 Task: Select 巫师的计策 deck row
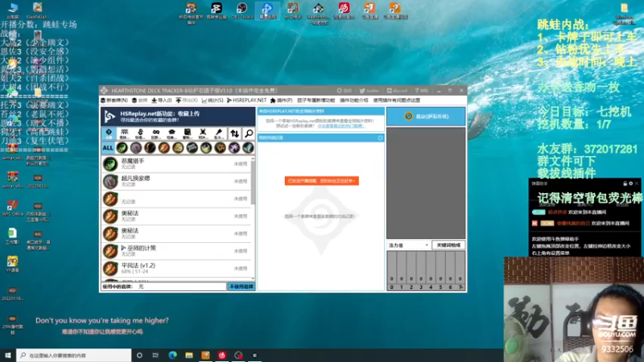(x=176, y=251)
